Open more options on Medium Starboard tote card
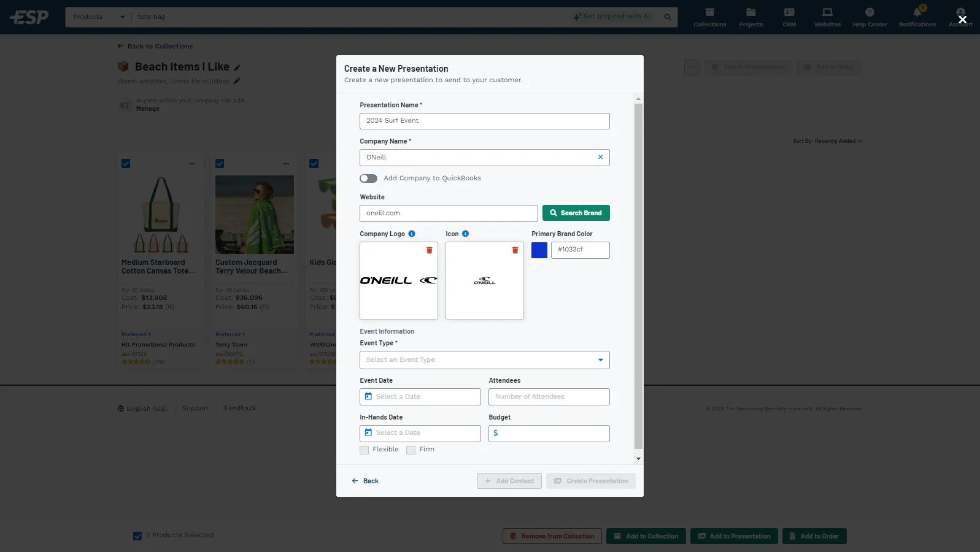980x552 pixels. (x=192, y=164)
